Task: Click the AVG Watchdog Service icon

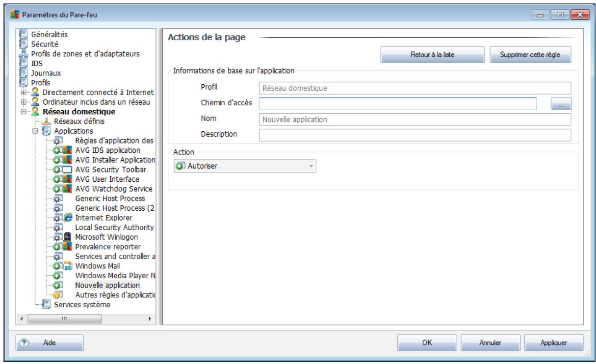Action: coord(68,189)
